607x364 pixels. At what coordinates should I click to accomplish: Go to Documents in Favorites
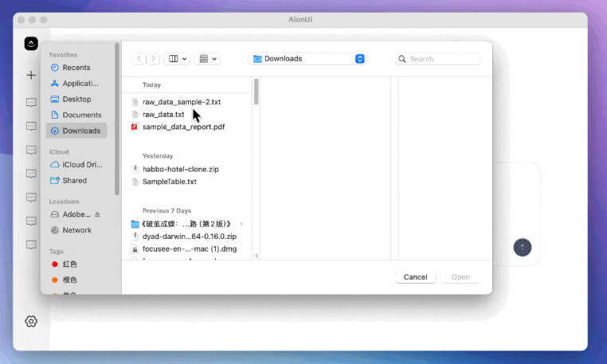[81, 115]
